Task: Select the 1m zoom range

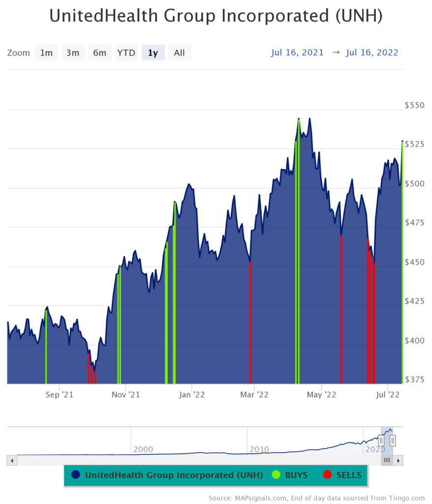Action: [46, 53]
